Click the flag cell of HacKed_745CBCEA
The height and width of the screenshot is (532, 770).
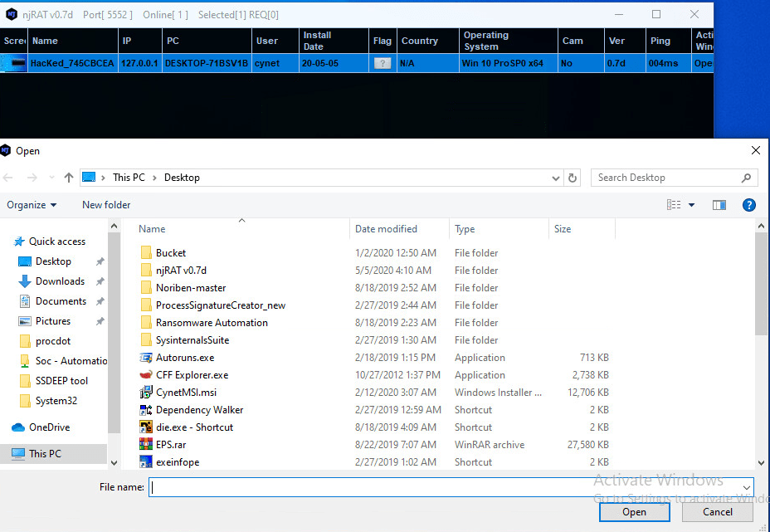point(383,63)
